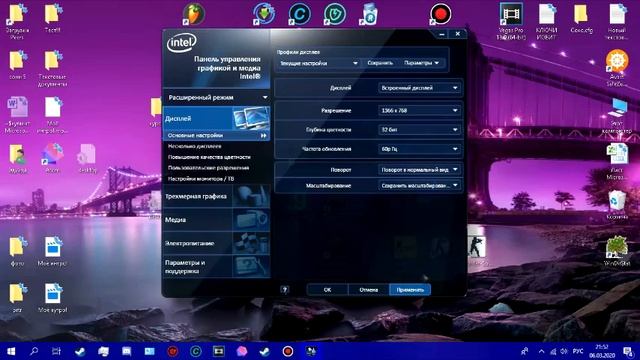The image size is (640, 360).
Task: Open the Корзина recycle bin icon
Action: click(617, 205)
